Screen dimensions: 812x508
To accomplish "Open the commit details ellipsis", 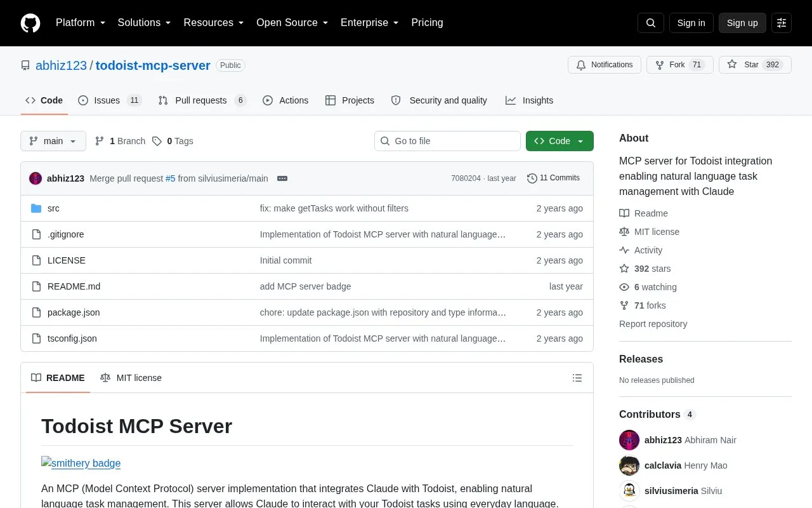I will [282, 178].
